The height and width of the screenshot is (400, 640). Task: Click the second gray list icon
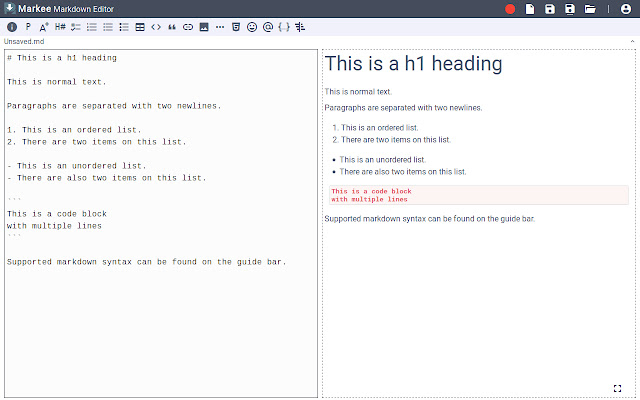[x=108, y=27]
